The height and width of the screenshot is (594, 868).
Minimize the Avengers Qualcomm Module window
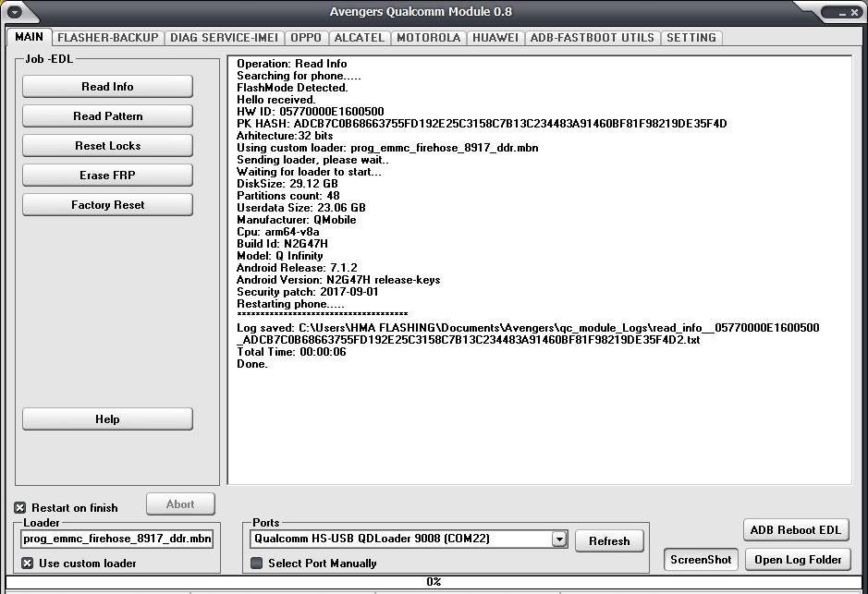point(842,12)
